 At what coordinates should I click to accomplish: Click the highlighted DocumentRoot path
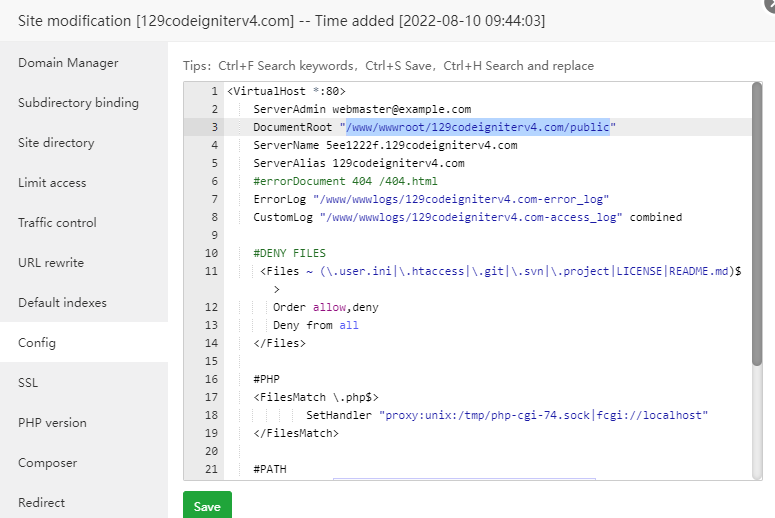click(x=477, y=127)
